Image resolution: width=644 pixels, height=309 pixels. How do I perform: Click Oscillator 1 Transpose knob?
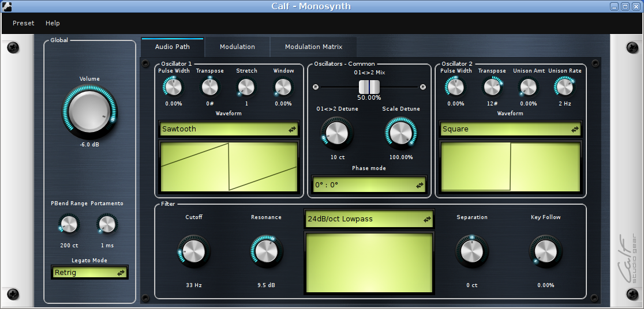coord(210,87)
